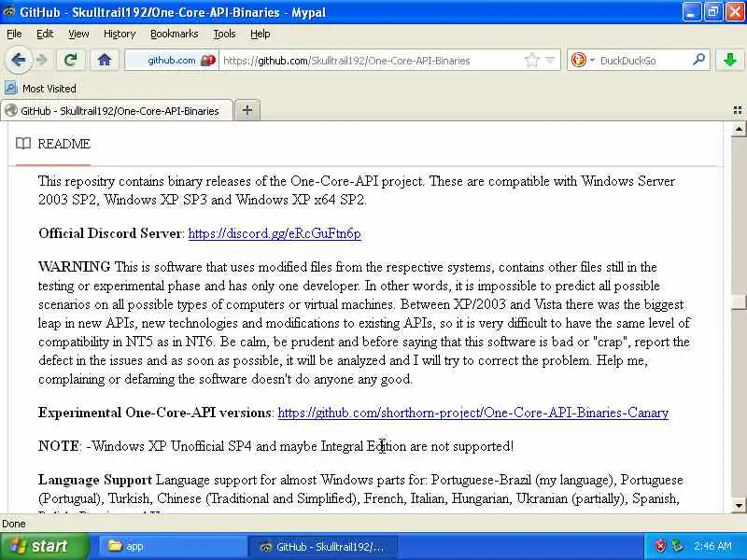Restore down the Mypal window

point(713,12)
